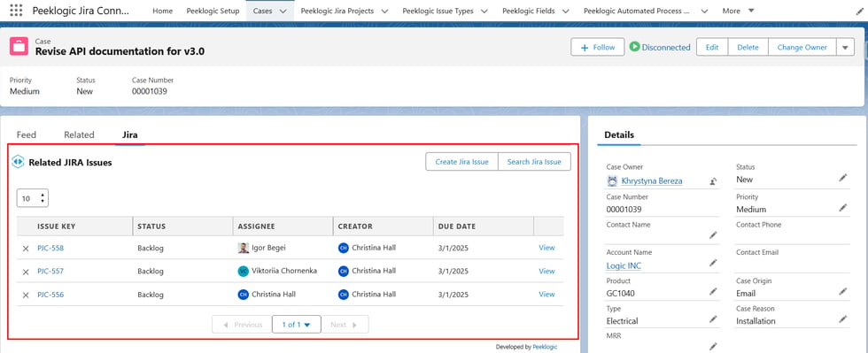Edit the MRR field with its pencil icon
This screenshot has height=353, width=868.
coord(713,347)
